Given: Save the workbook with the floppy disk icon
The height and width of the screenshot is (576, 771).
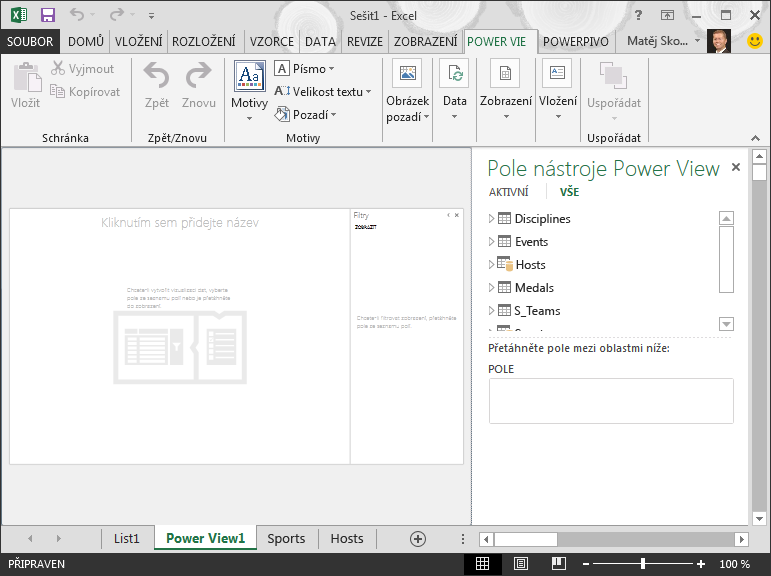Looking at the screenshot, I should click(48, 15).
